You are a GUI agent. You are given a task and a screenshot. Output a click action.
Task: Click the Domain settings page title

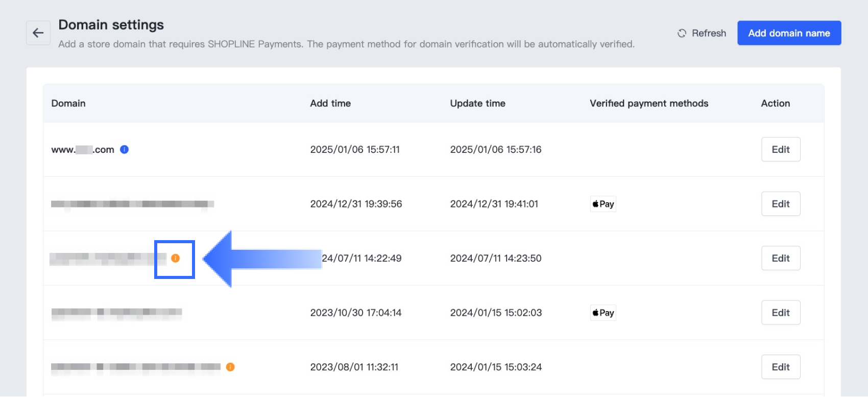pos(111,25)
